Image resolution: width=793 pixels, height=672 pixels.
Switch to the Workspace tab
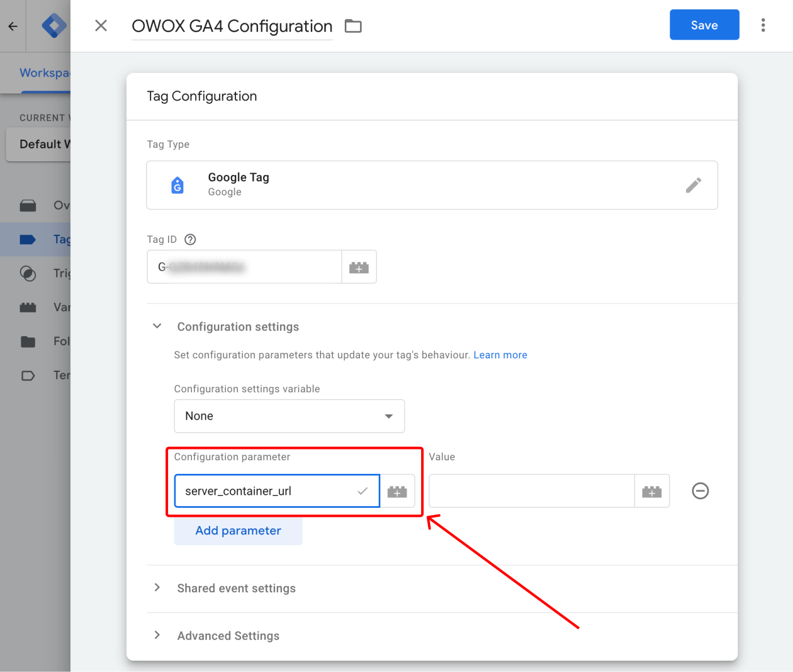pos(45,73)
